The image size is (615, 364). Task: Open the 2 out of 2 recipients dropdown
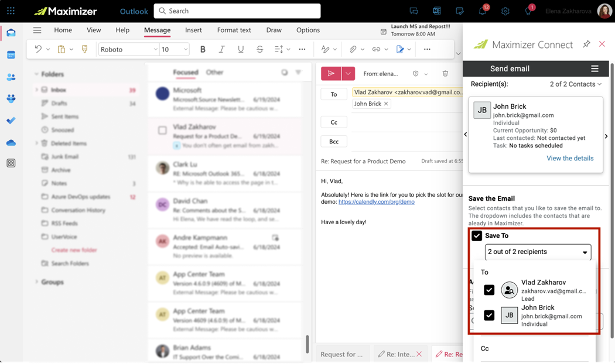538,252
